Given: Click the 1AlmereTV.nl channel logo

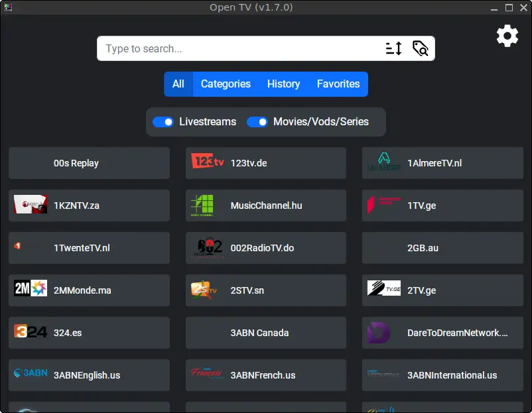Looking at the screenshot, I should 384,162.
